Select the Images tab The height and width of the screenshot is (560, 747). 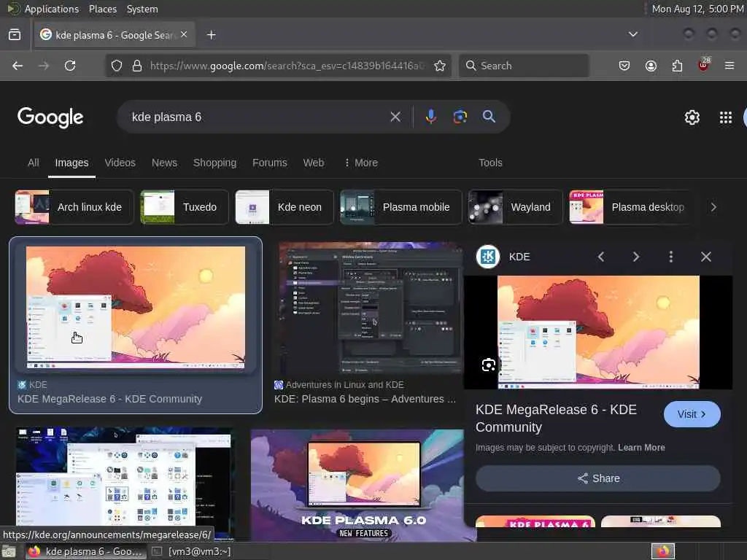point(71,163)
